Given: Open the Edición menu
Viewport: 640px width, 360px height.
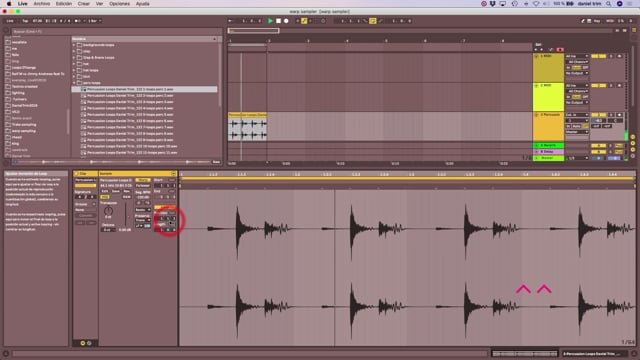Looking at the screenshot, I should coord(64,4).
